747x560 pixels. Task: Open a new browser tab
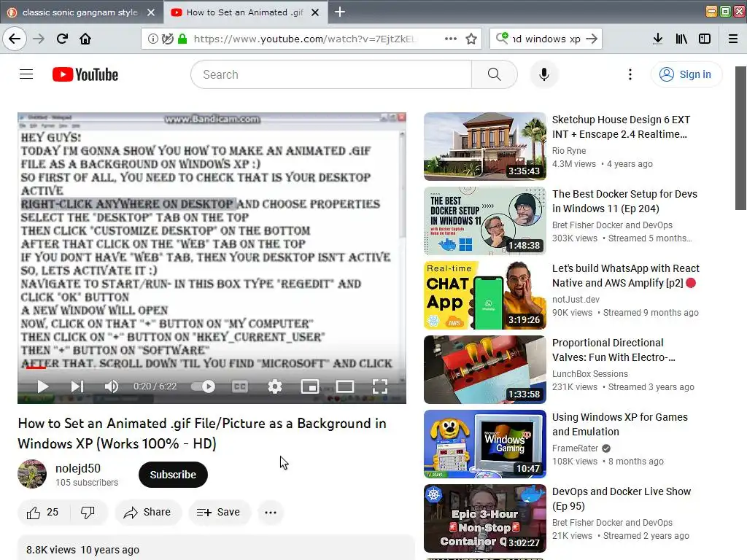(x=340, y=12)
